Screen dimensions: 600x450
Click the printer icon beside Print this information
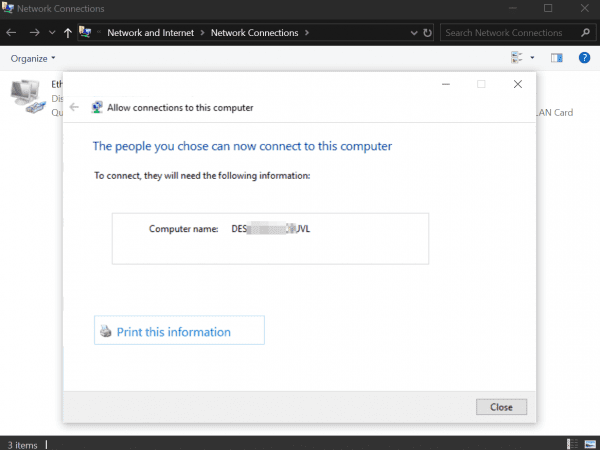pyautogui.click(x=106, y=332)
